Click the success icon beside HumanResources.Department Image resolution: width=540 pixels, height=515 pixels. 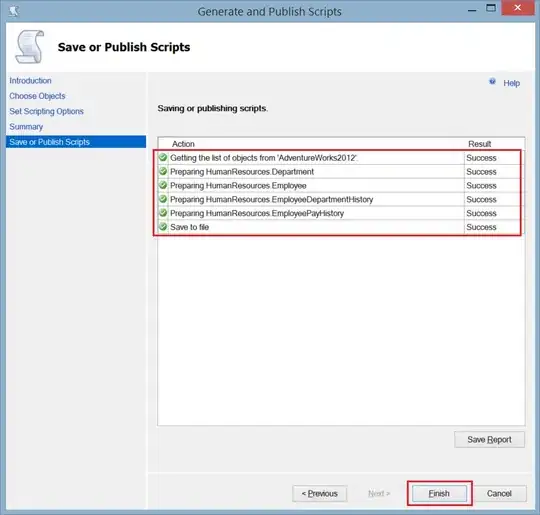[x=163, y=171]
